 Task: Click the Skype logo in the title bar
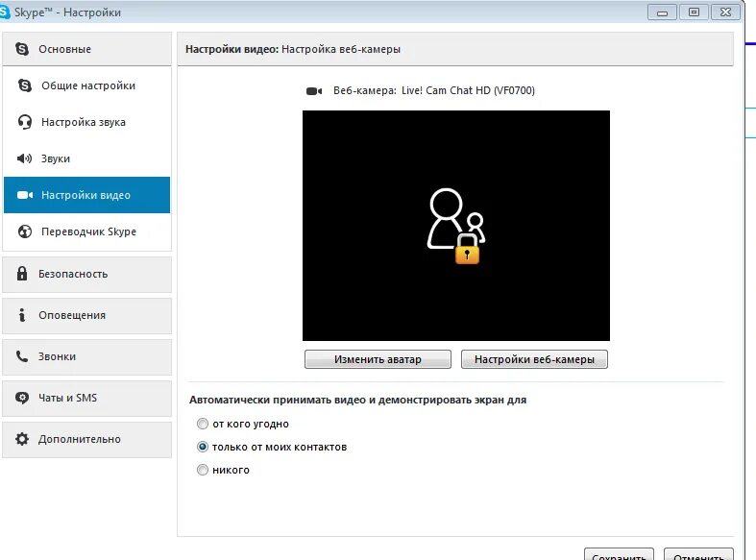coord(5,12)
